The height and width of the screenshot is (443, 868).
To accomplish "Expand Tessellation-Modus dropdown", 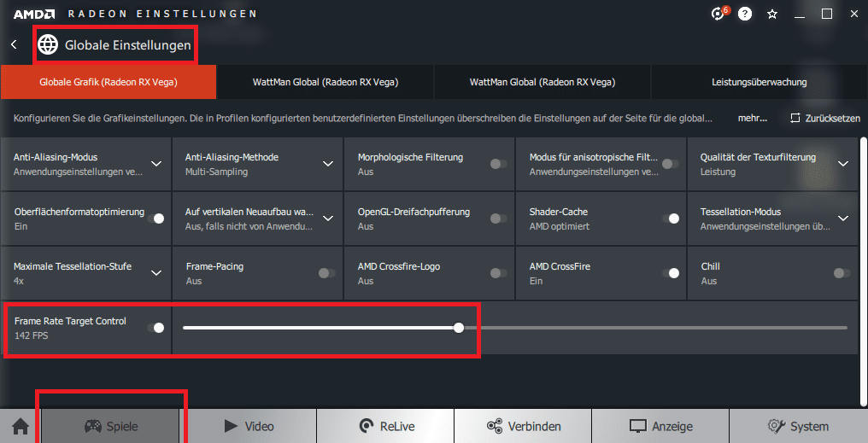I will tap(843, 219).
